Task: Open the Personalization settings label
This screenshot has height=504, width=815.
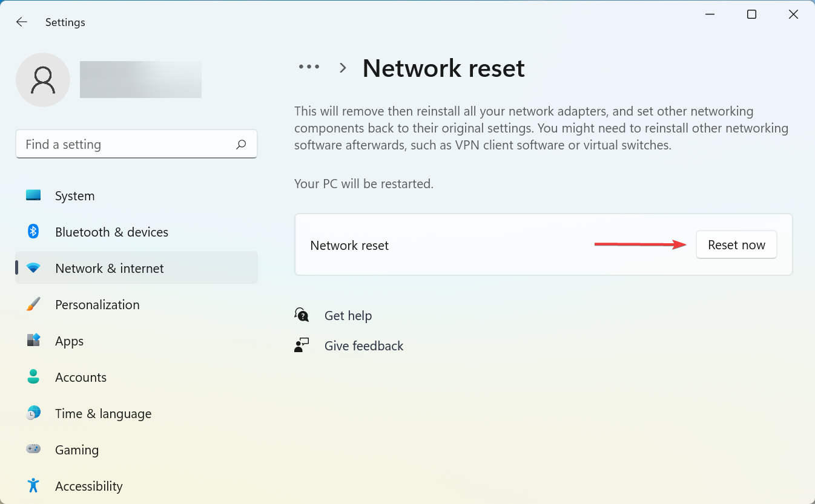Action: 97,304
